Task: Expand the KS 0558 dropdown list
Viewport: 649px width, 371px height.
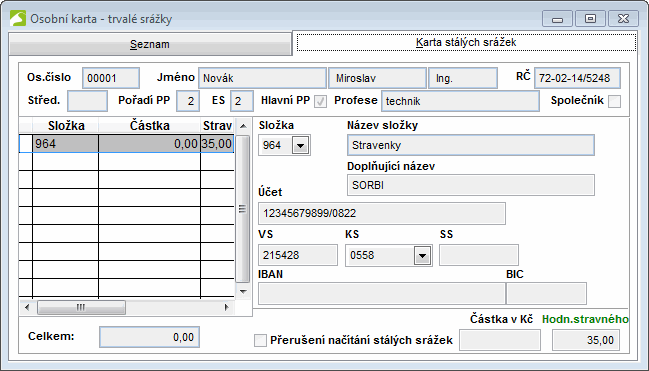Action: 422,255
